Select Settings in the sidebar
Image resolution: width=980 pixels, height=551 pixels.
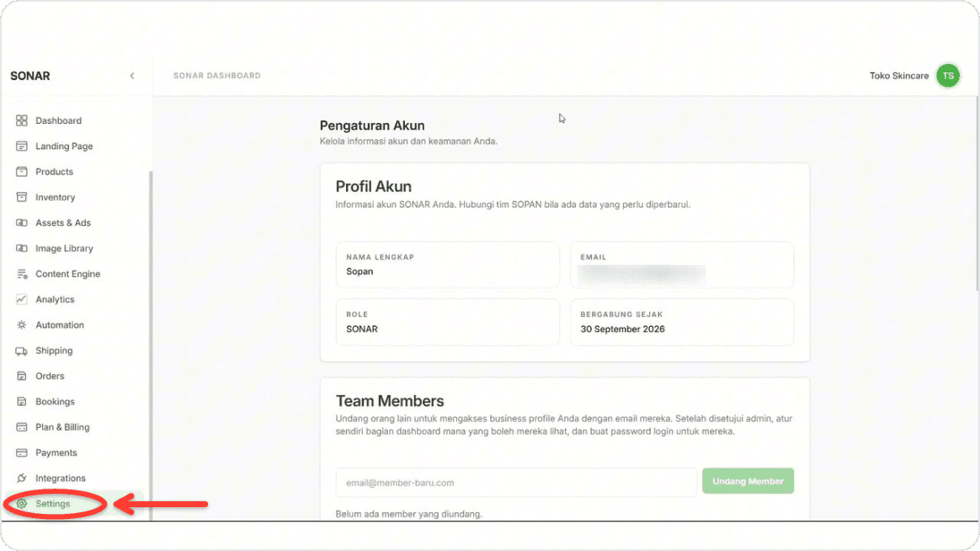pyautogui.click(x=53, y=504)
